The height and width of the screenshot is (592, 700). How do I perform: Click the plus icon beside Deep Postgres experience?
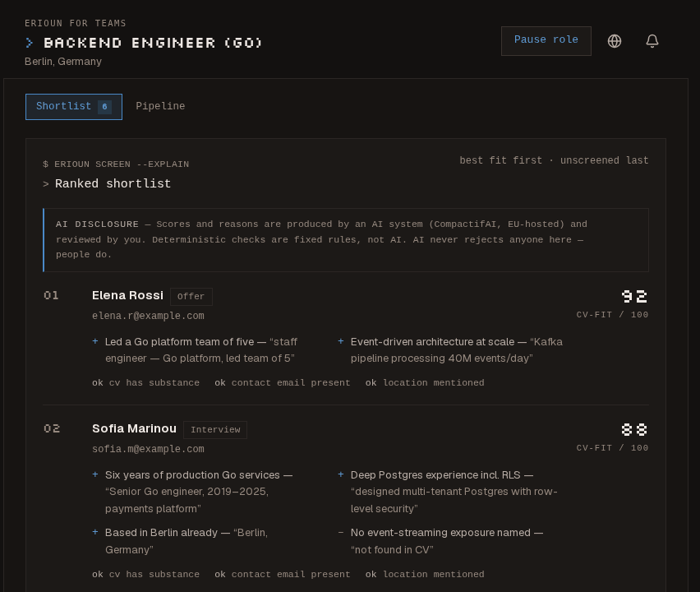[x=341, y=474]
